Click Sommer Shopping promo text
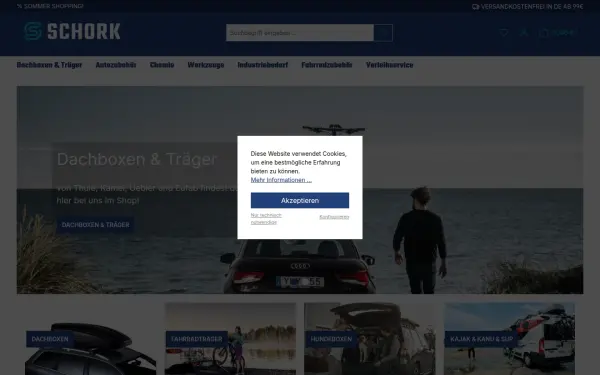 pyautogui.click(x=50, y=6)
